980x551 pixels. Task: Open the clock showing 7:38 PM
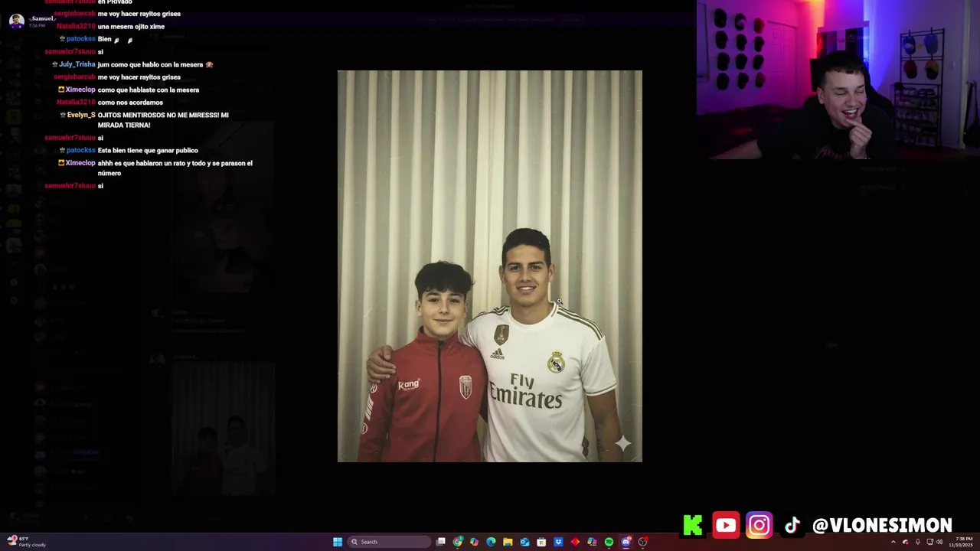(x=961, y=542)
